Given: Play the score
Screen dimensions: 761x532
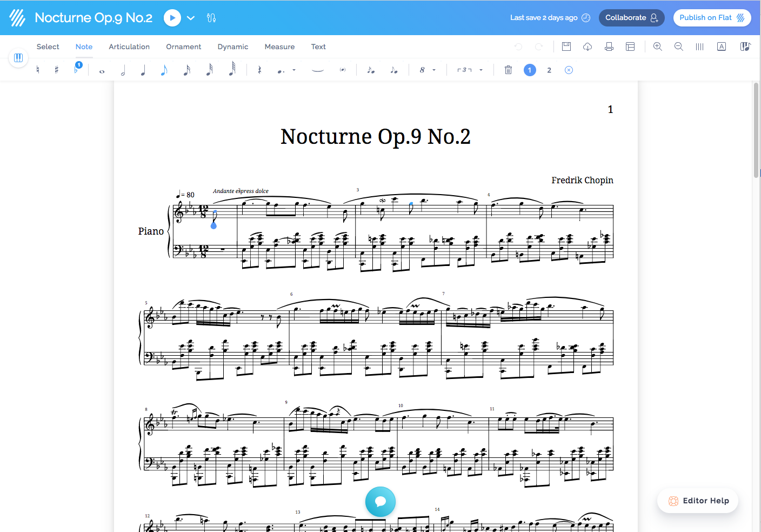Looking at the screenshot, I should click(172, 18).
